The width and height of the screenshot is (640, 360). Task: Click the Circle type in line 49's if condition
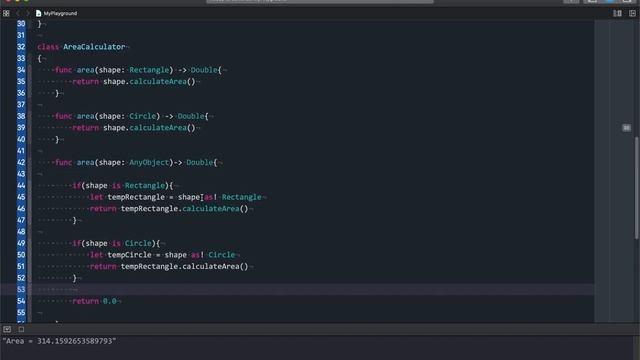[x=138, y=243]
